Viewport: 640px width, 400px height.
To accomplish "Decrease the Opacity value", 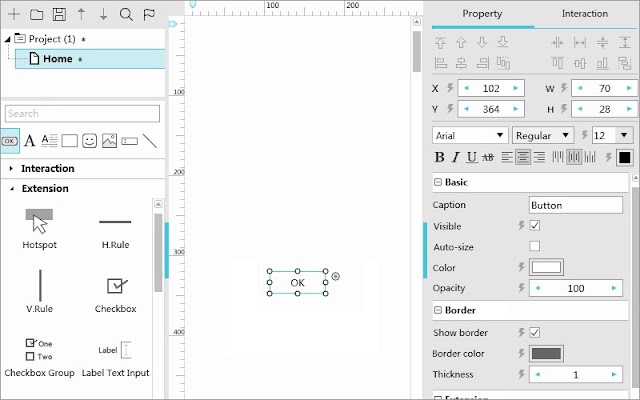I will 538,288.
